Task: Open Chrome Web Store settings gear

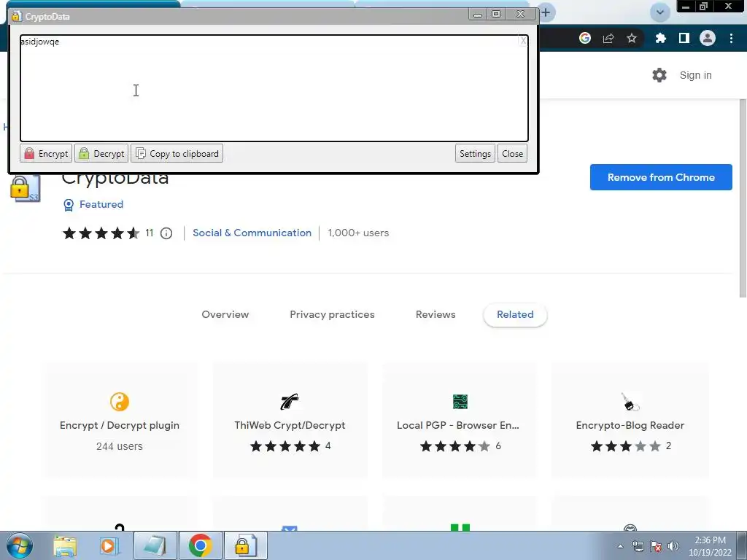Action: click(659, 75)
